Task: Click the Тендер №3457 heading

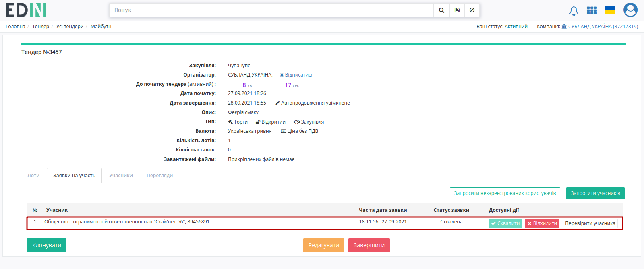Action: (41, 52)
